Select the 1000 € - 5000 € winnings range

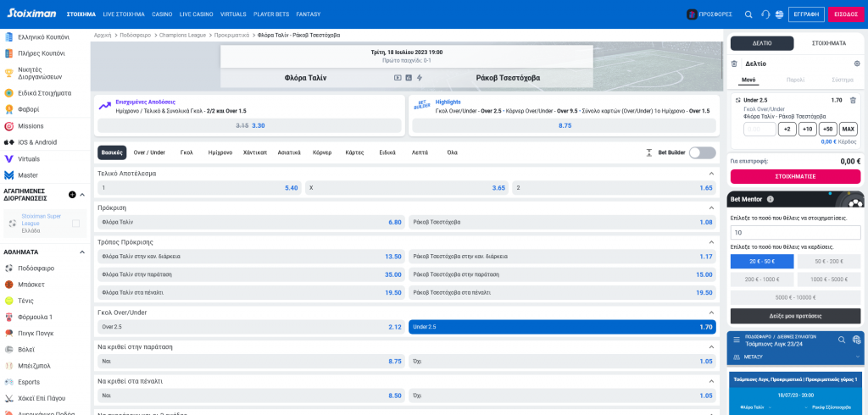click(829, 279)
